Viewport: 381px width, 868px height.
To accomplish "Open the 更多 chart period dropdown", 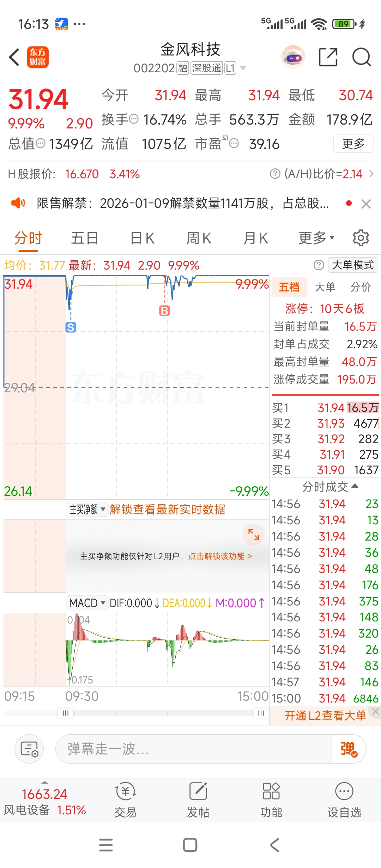I will (x=316, y=238).
